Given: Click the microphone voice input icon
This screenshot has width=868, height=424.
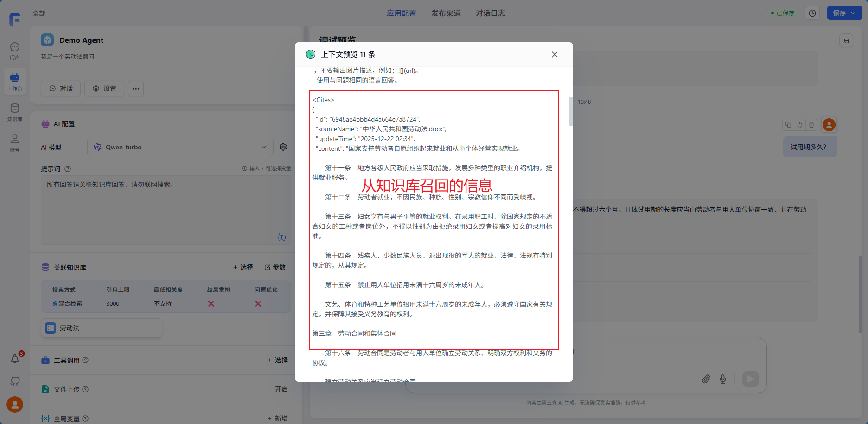Looking at the screenshot, I should click(x=722, y=379).
